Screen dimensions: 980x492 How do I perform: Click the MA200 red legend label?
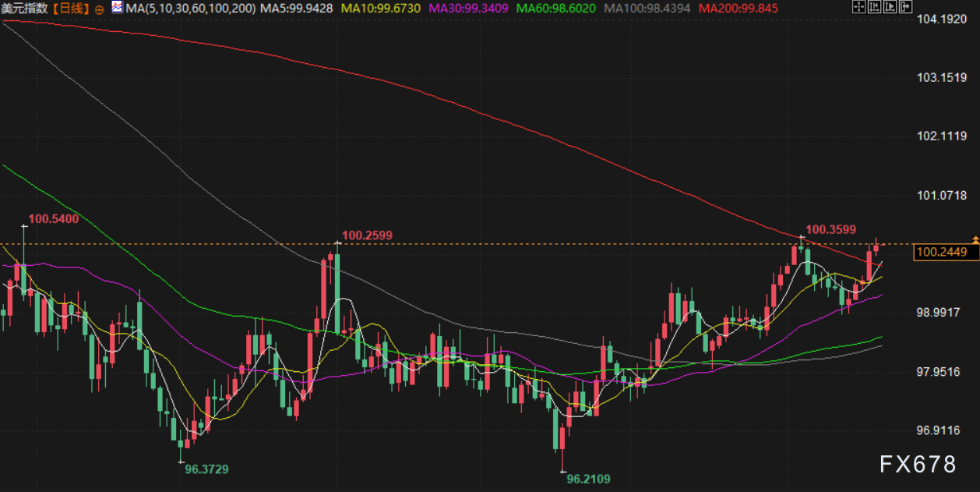tap(739, 9)
